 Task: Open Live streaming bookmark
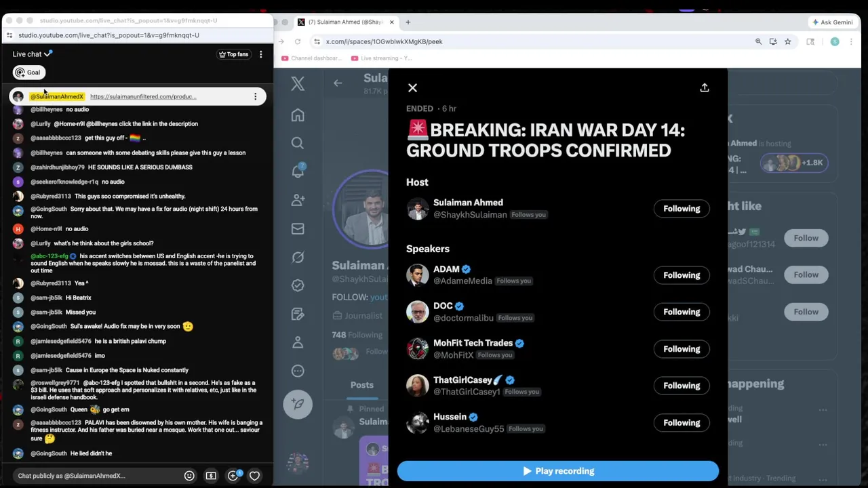(382, 58)
